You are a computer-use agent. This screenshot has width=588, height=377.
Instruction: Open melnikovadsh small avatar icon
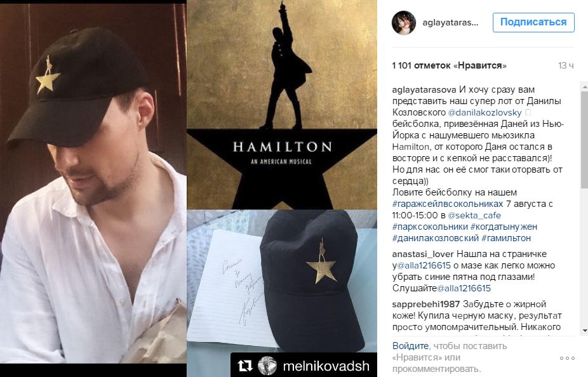coord(267,366)
